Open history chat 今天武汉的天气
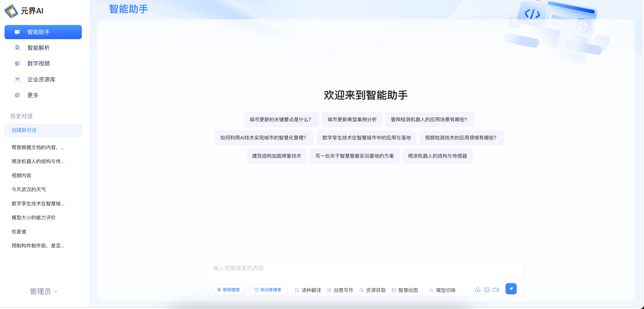644x309 pixels. coord(29,190)
